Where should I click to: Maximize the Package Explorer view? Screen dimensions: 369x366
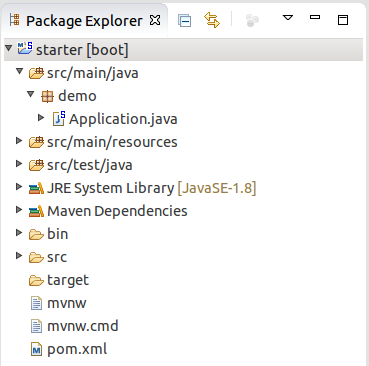343,20
